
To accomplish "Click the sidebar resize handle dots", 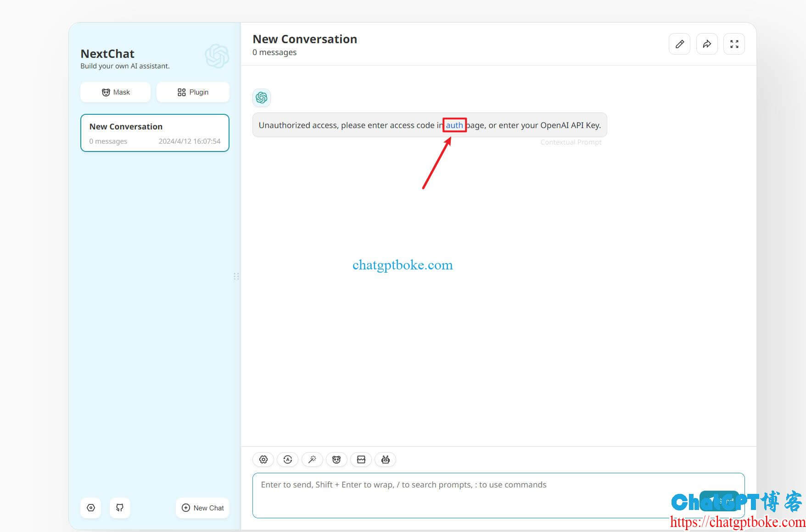I will (x=236, y=276).
